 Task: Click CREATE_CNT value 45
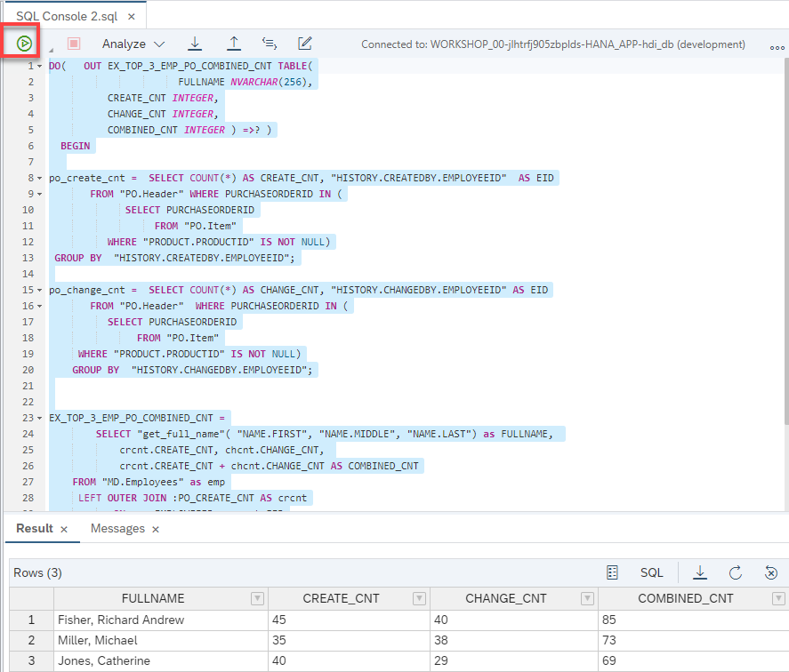click(x=349, y=620)
